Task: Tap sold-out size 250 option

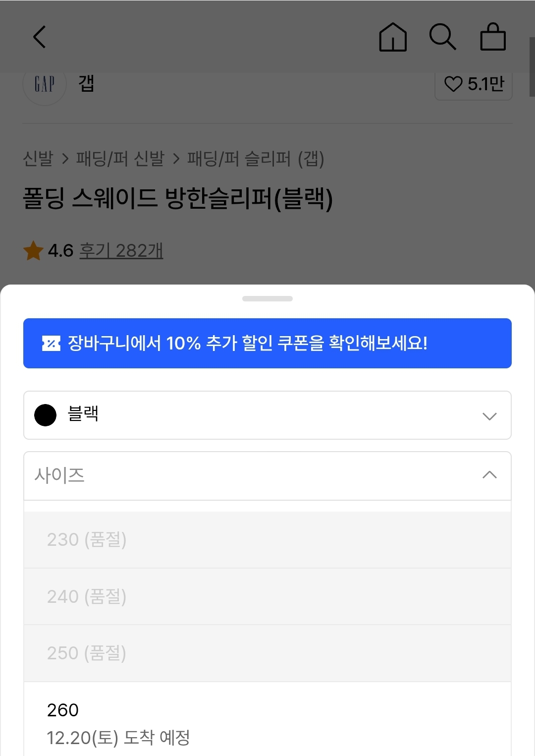Action: 267,653
